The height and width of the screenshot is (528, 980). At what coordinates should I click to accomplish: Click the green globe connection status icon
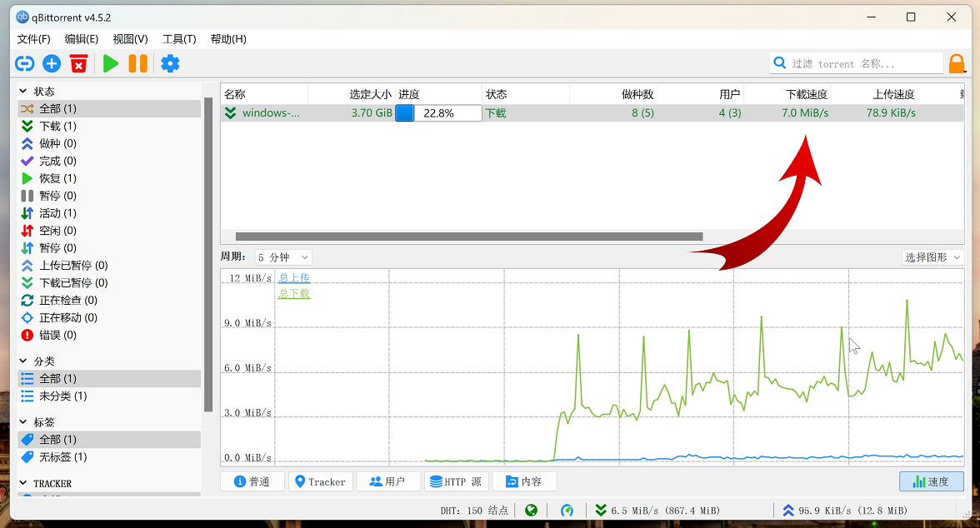[x=532, y=511]
